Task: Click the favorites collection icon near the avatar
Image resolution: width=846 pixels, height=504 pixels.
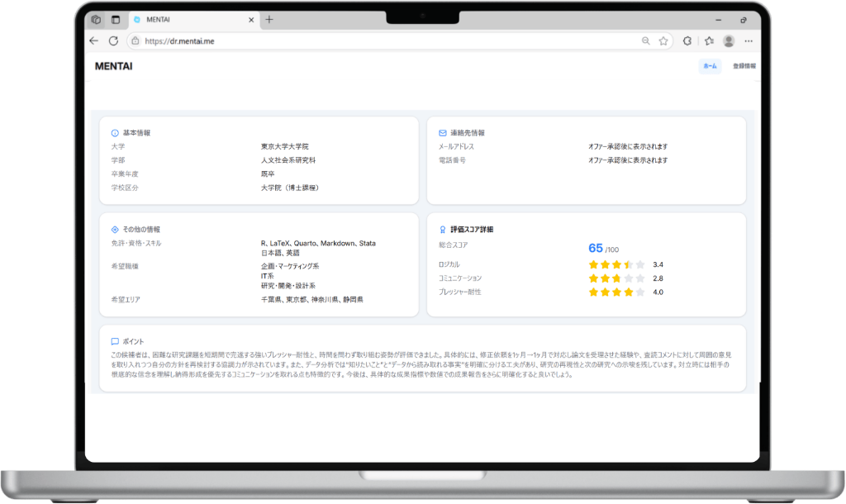Action: pos(707,40)
